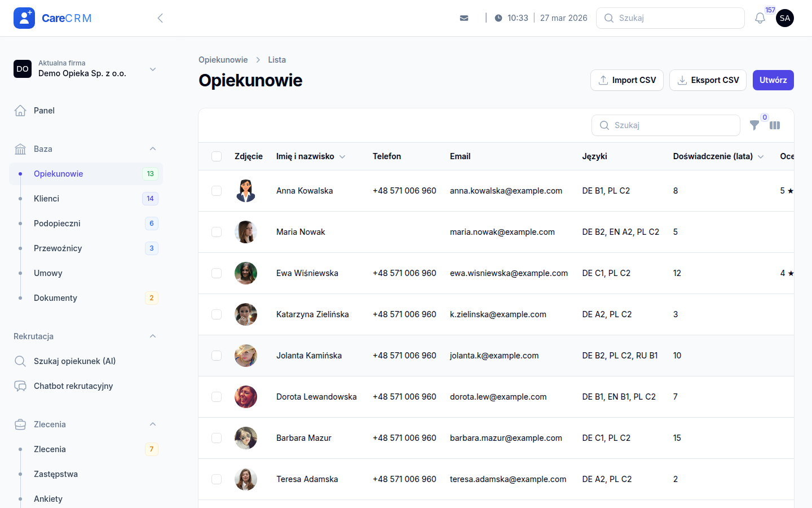Click the Zlecenia box icon in the sidebar
This screenshot has width=812, height=508.
[20, 424]
